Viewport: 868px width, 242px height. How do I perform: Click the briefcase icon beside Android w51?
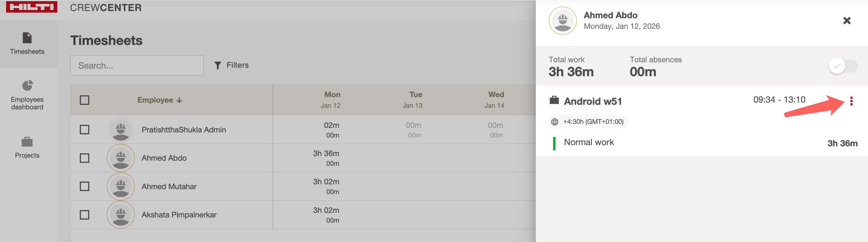[554, 101]
